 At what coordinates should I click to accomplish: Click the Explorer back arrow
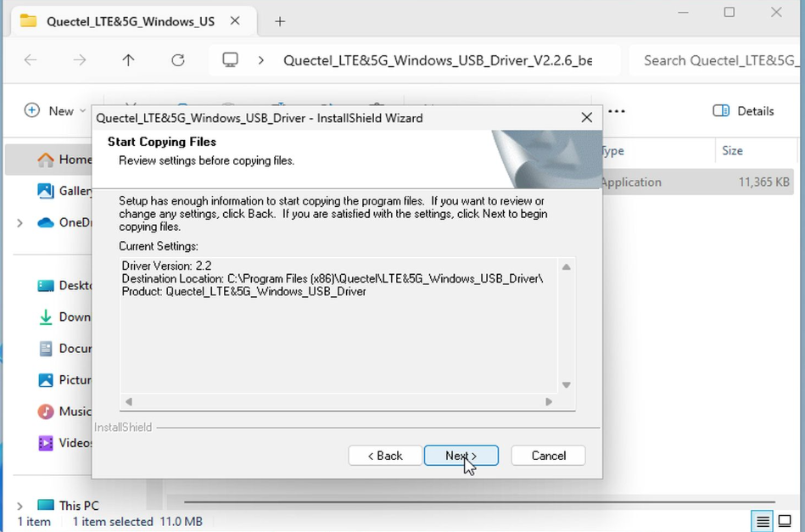pos(31,60)
